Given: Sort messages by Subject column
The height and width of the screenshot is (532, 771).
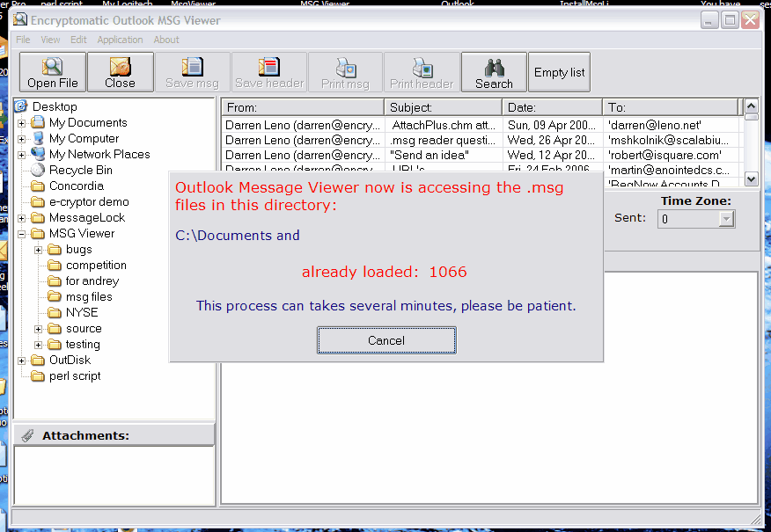Looking at the screenshot, I should pyautogui.click(x=443, y=107).
